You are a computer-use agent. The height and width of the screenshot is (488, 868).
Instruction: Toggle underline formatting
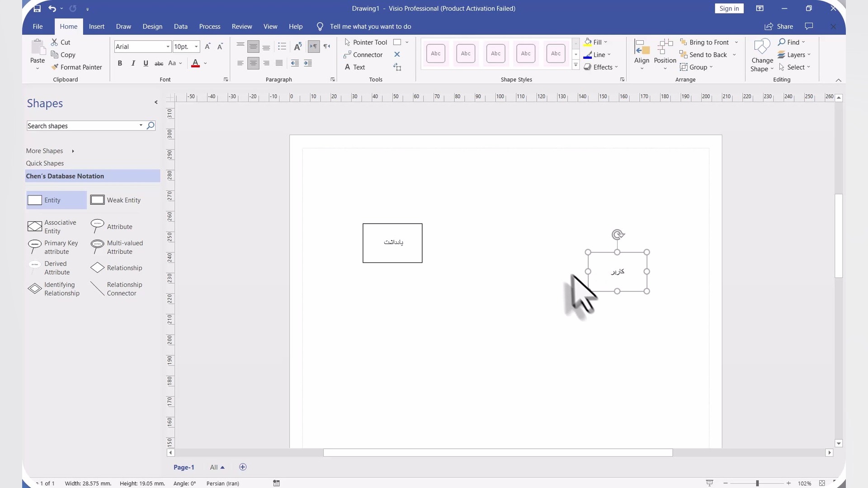146,63
